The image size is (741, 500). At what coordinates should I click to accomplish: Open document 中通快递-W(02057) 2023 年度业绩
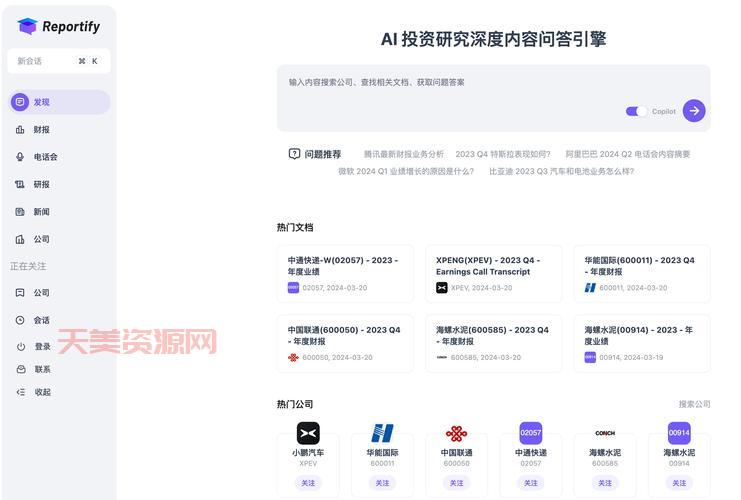[x=345, y=274]
